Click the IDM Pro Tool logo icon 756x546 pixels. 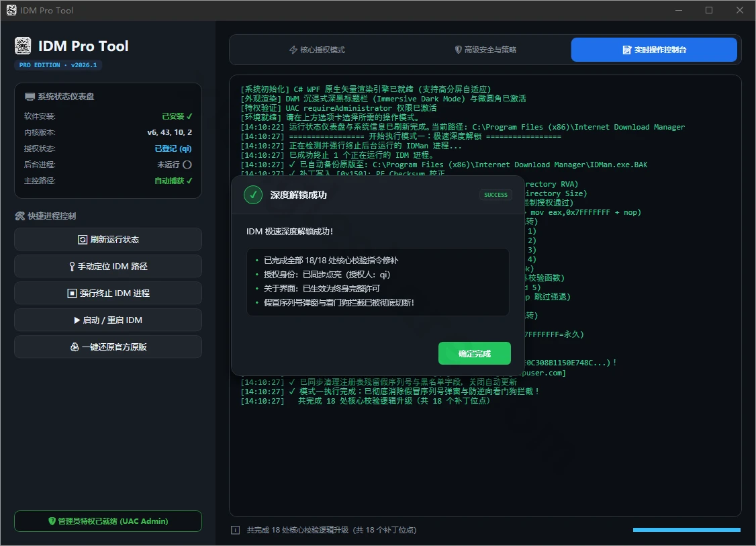coord(23,46)
